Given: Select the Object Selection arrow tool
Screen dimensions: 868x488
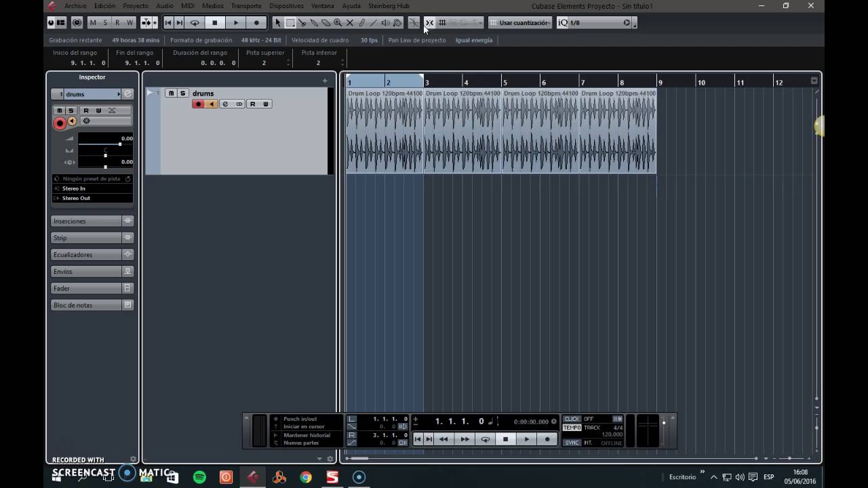Looking at the screenshot, I should pyautogui.click(x=277, y=22).
